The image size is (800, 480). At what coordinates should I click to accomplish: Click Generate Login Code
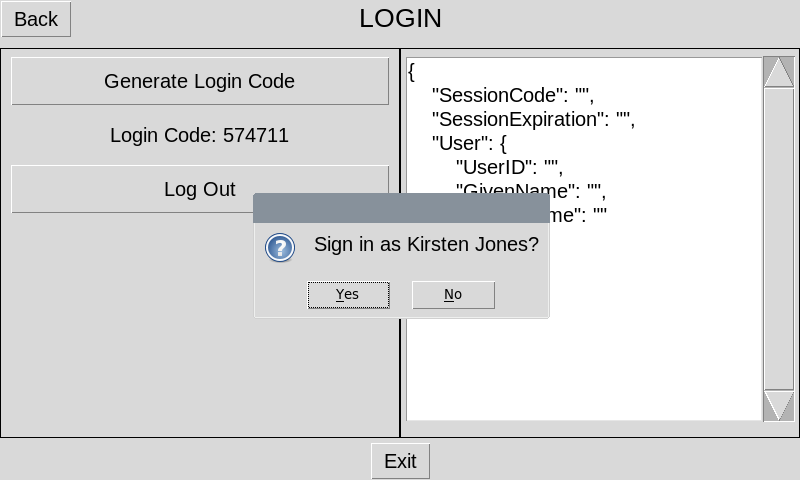tap(200, 81)
